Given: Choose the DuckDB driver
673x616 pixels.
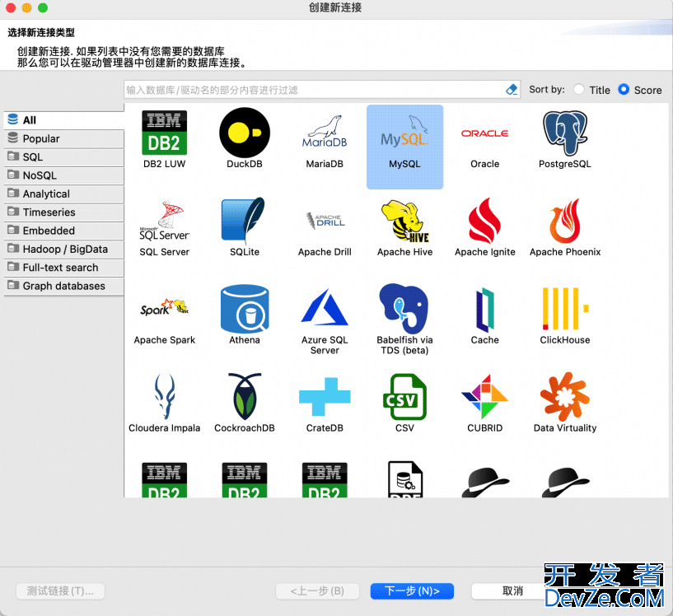Looking at the screenshot, I should pos(245,133).
